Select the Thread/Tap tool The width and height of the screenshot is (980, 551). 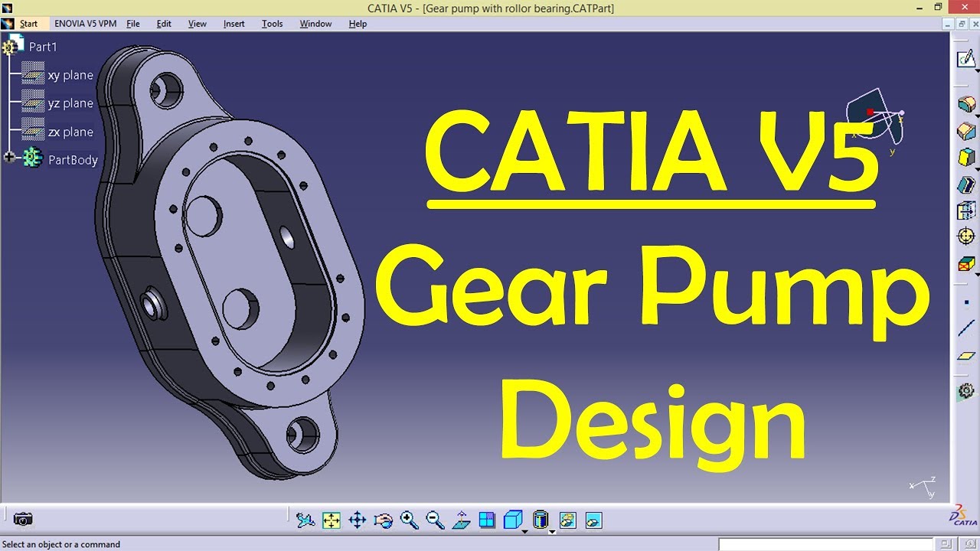point(966,236)
